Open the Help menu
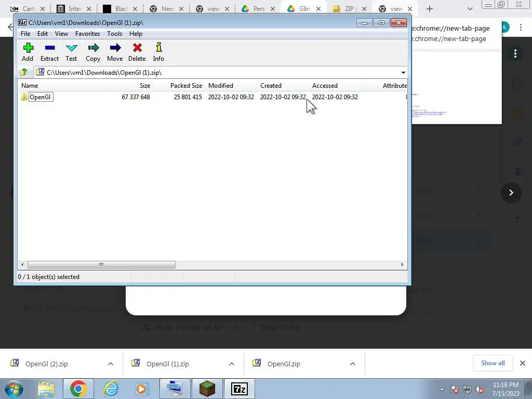This screenshot has height=399, width=532. click(136, 34)
